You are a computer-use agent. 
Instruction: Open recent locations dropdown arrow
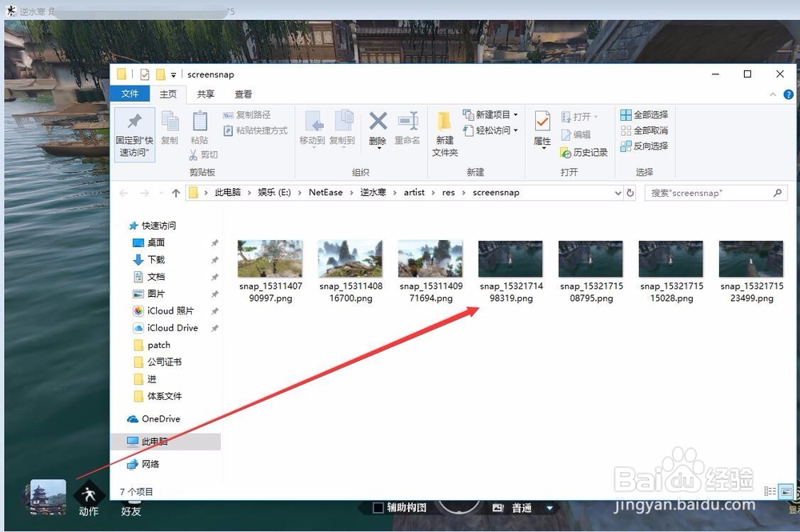[162, 193]
